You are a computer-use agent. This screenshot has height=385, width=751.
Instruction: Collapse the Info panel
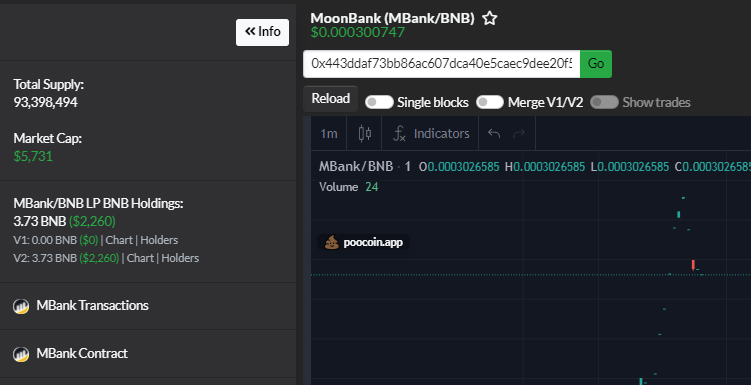click(262, 32)
